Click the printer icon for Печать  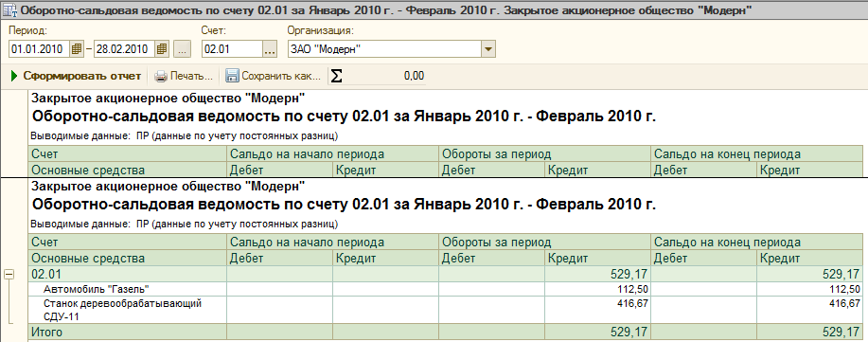(160, 76)
